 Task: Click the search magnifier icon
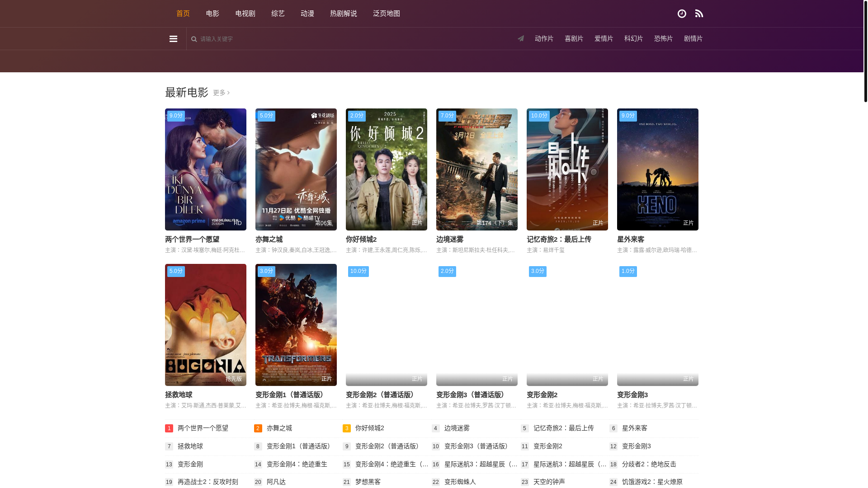click(194, 39)
